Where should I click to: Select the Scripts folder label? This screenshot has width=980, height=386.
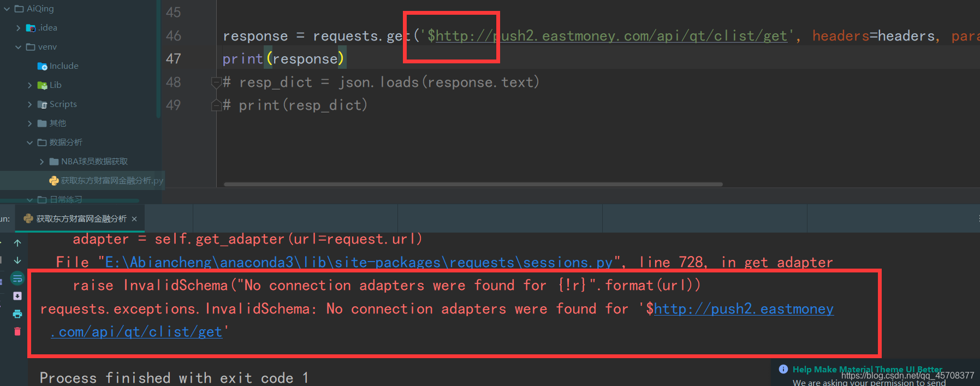click(63, 104)
